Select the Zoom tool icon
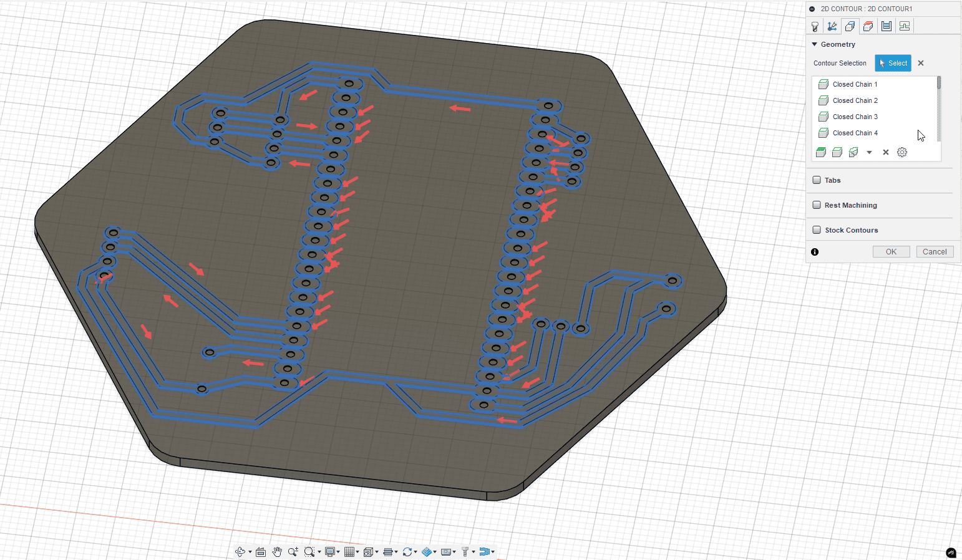962x560 pixels. tap(293, 552)
